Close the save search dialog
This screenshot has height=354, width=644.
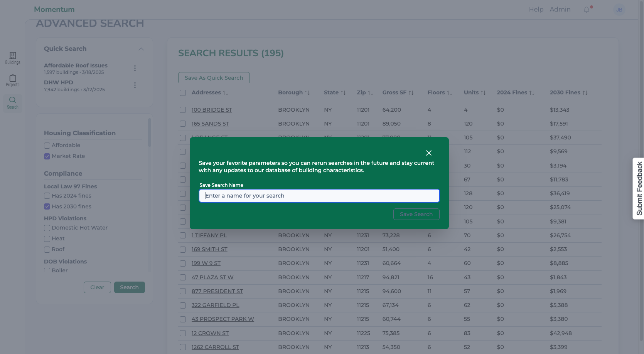point(428,153)
